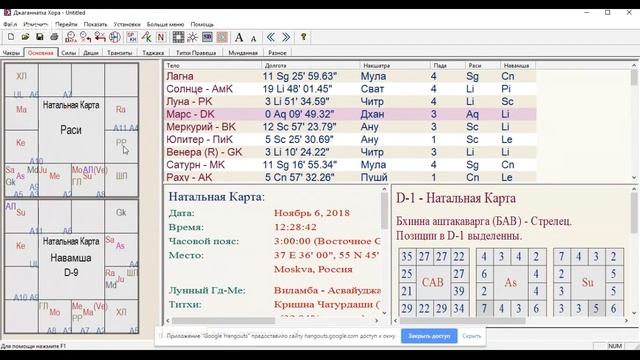Image resolution: width=640 pixels, height=360 pixels.
Task: Click the Навамша D-9 chart center
Action: point(71,265)
